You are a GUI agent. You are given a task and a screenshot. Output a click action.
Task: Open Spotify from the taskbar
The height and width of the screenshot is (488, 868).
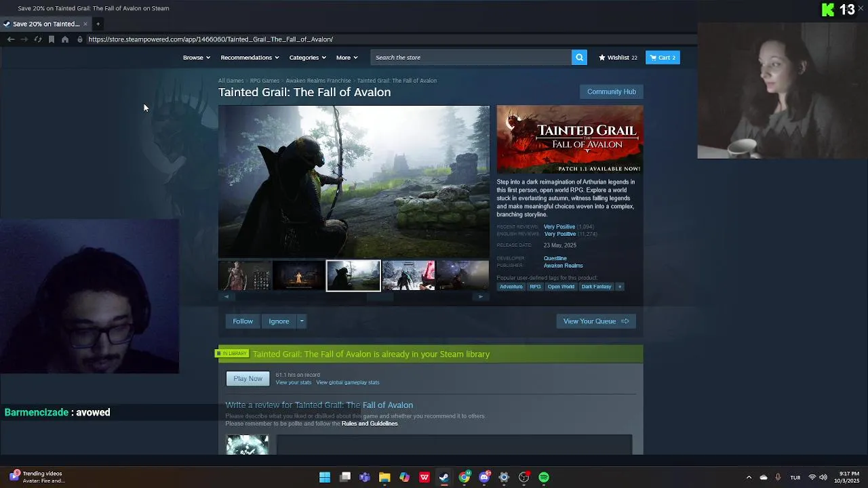pos(544,477)
